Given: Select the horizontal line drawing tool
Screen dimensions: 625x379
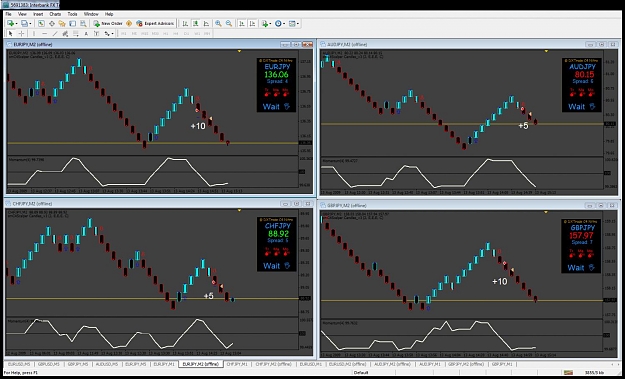Looking at the screenshot, I should [45, 34].
